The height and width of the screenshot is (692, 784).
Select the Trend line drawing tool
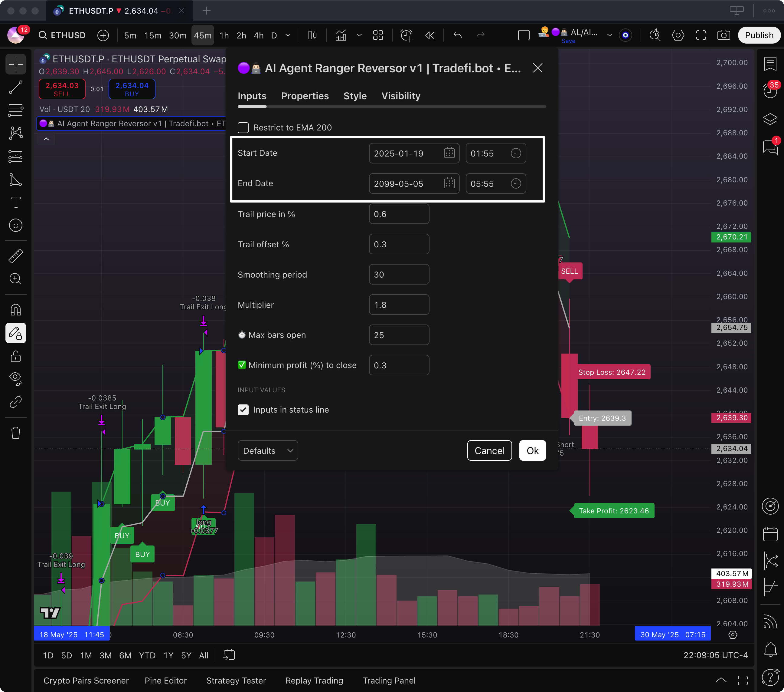[x=16, y=87]
